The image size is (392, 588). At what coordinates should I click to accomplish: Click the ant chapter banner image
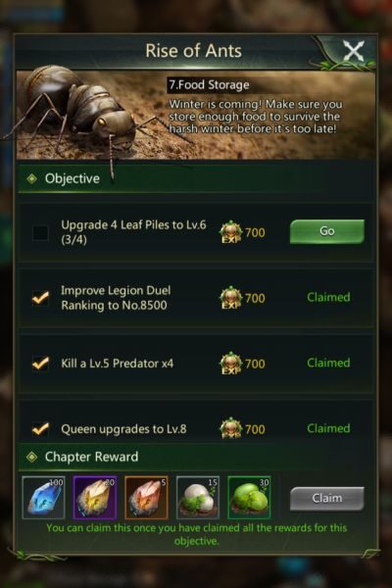pyautogui.click(x=195, y=115)
